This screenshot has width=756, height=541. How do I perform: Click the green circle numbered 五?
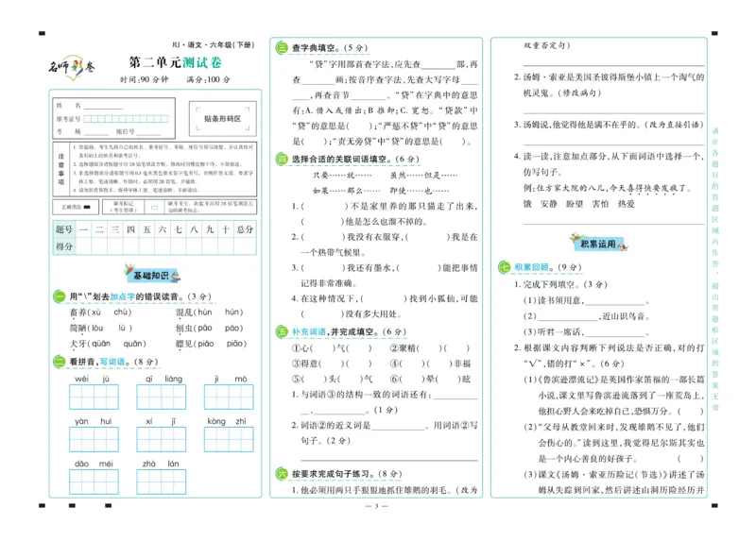coord(281,331)
